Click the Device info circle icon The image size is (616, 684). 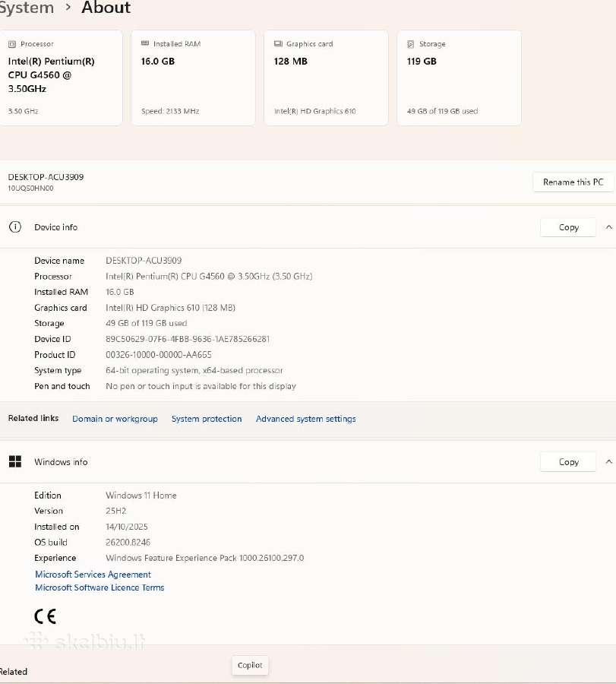(15, 226)
